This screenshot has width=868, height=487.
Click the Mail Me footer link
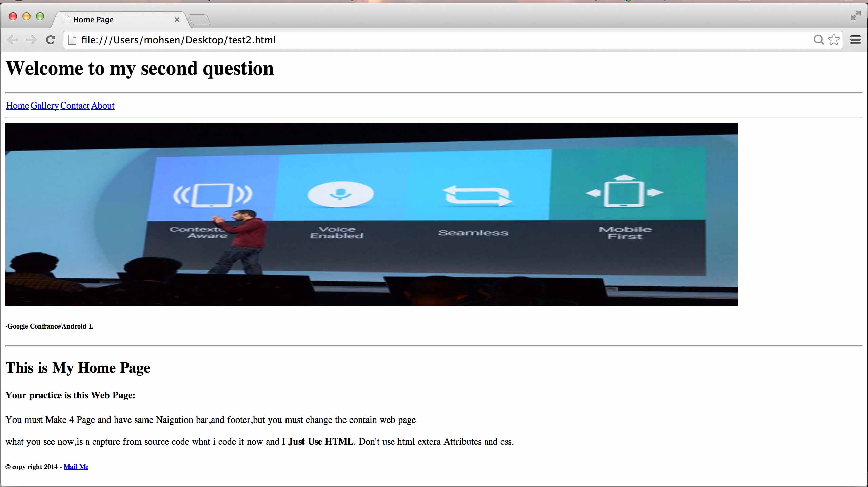(x=76, y=467)
